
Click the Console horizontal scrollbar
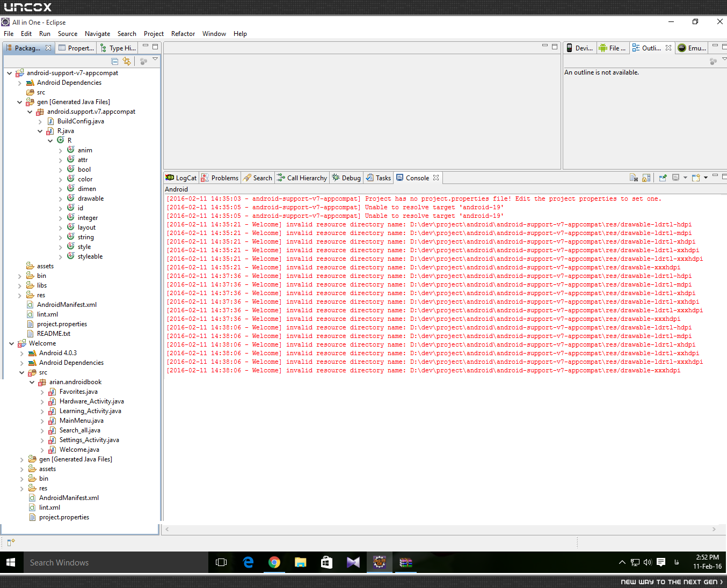click(x=440, y=529)
